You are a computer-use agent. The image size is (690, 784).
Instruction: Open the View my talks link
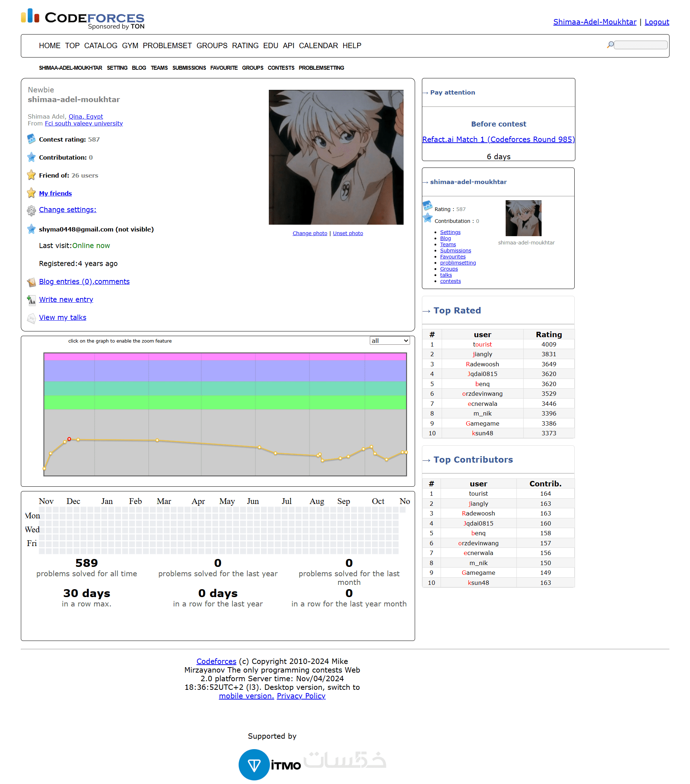click(x=63, y=317)
